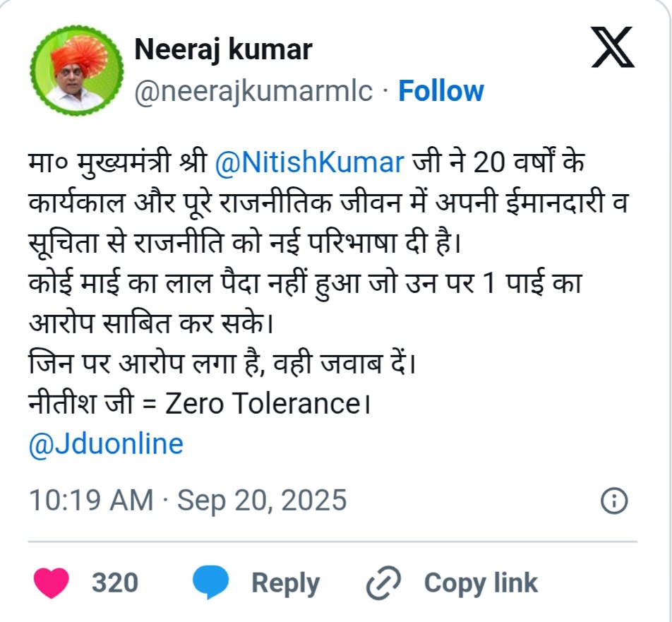Click the chain link copy icon
The width and height of the screenshot is (672, 622).
click(x=383, y=584)
